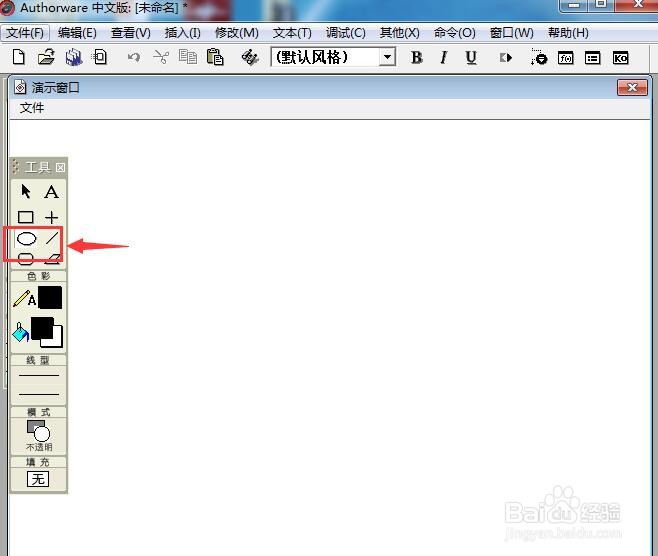The width and height of the screenshot is (658, 556).
Task: Select the straight line plus tool
Action: tap(51, 217)
